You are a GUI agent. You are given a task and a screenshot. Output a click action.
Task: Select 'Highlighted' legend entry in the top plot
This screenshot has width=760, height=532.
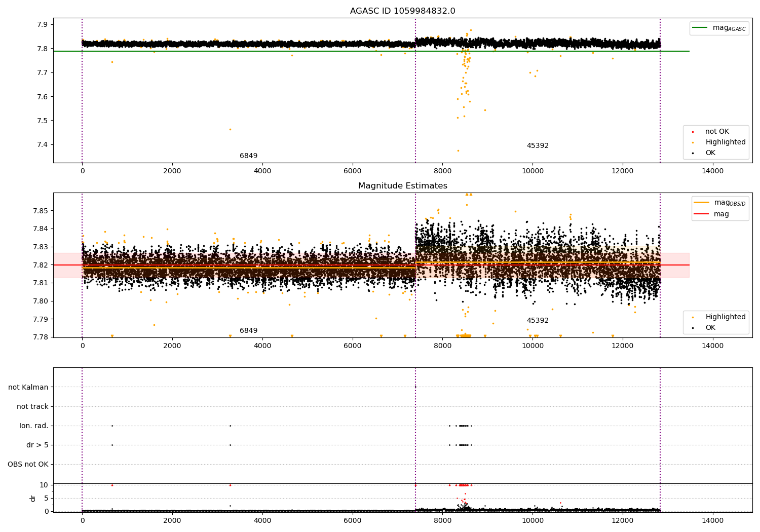point(725,142)
